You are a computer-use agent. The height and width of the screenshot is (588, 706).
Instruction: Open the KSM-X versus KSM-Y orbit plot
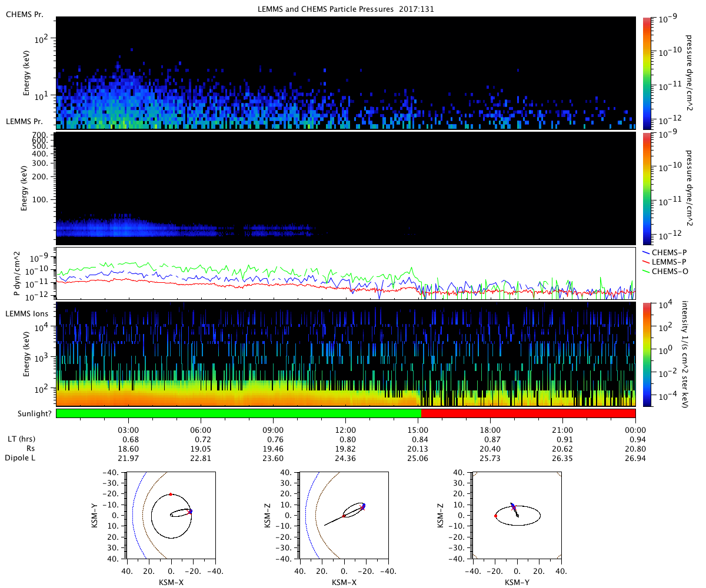171,516
